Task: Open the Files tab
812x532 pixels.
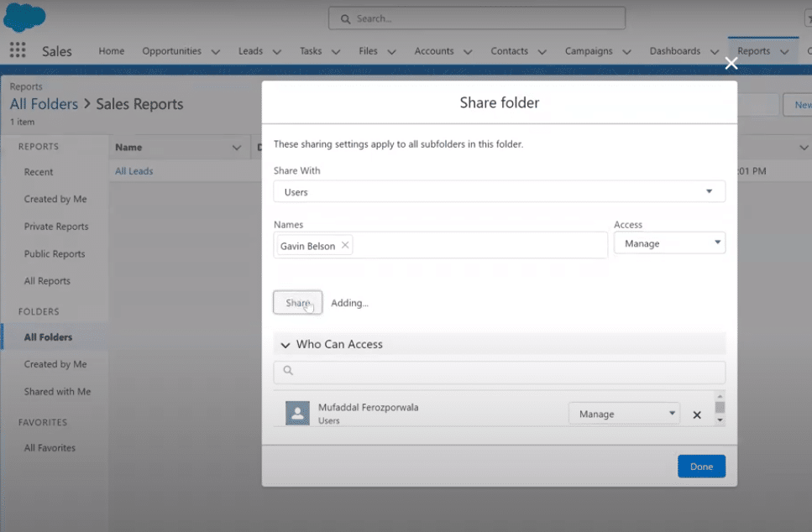Action: pyautogui.click(x=368, y=50)
